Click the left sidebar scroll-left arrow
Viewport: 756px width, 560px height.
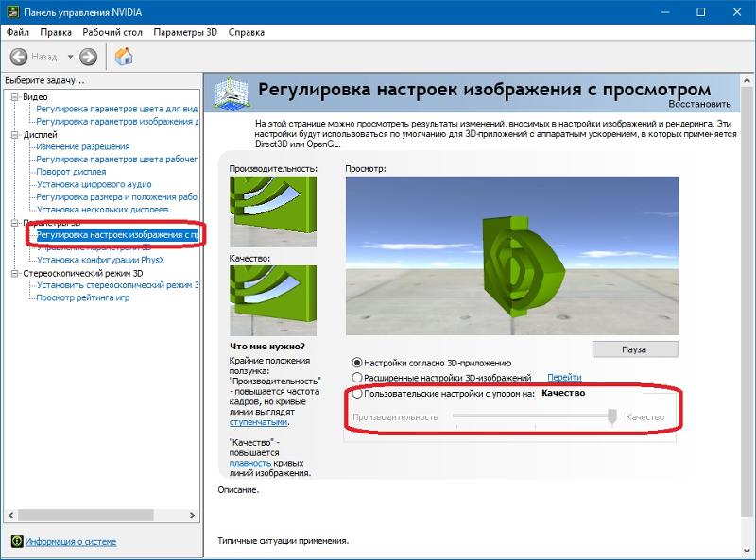point(11,516)
